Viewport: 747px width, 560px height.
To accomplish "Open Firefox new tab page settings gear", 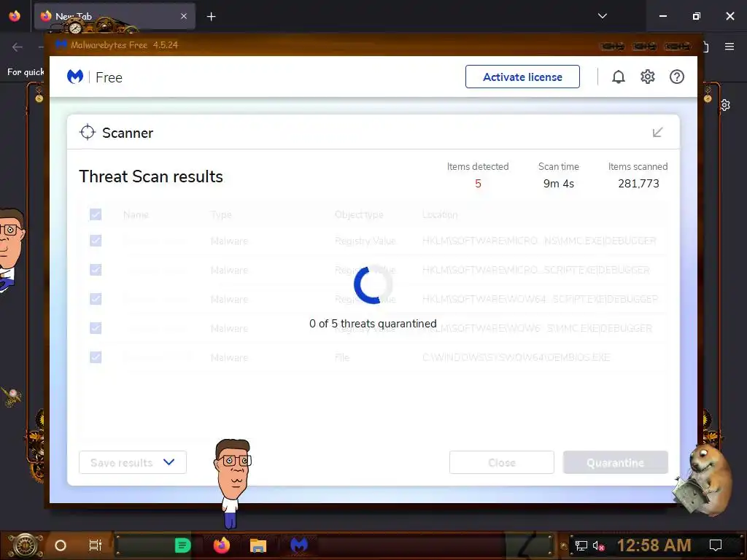I will click(724, 105).
